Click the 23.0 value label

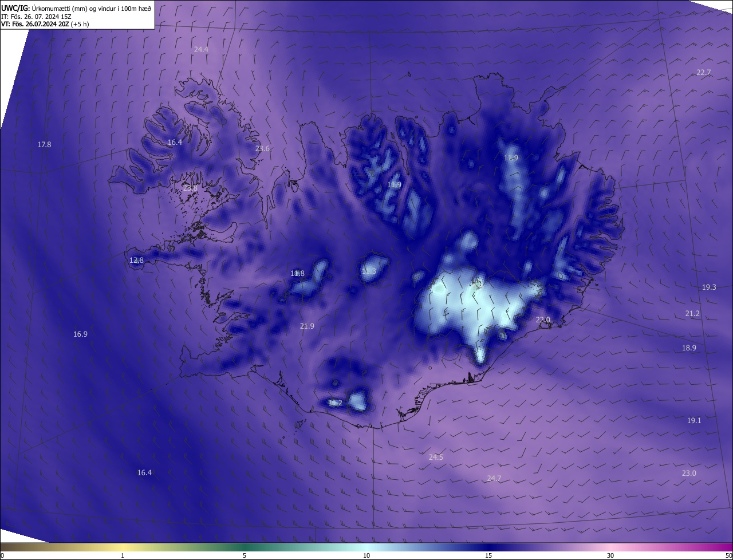[689, 474]
